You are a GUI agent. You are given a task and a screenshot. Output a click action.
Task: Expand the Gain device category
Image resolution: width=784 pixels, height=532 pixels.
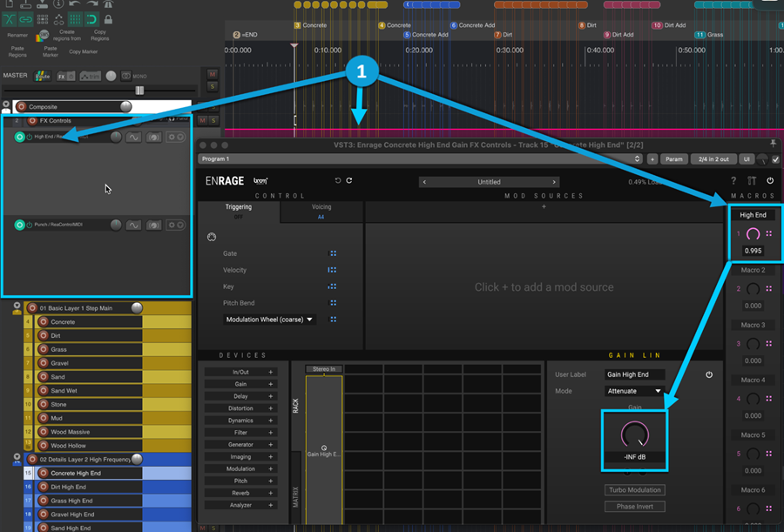[271, 384]
